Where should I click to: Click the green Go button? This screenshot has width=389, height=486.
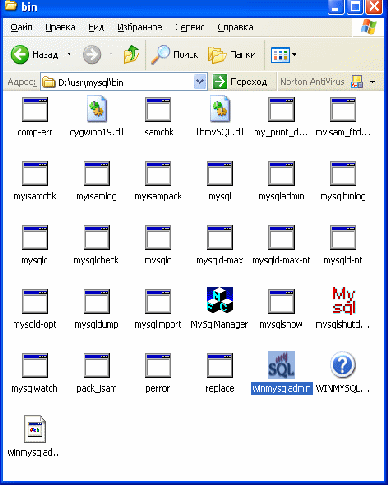pos(240,82)
